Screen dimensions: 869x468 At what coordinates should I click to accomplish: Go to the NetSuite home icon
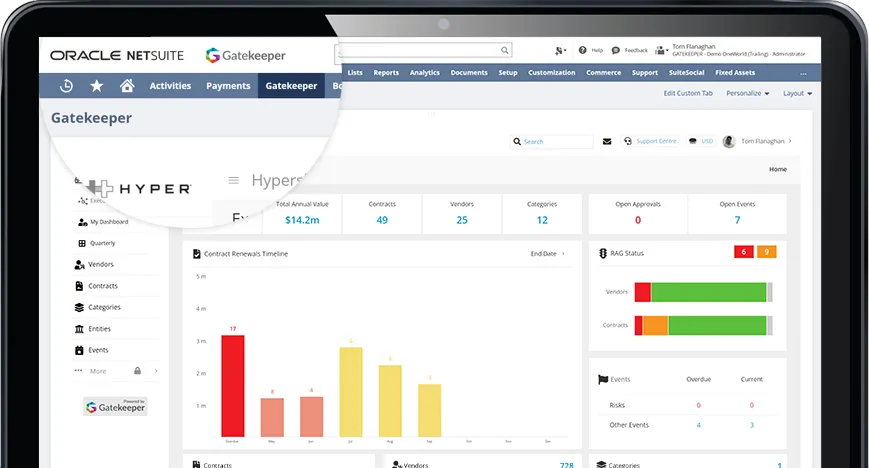127,85
